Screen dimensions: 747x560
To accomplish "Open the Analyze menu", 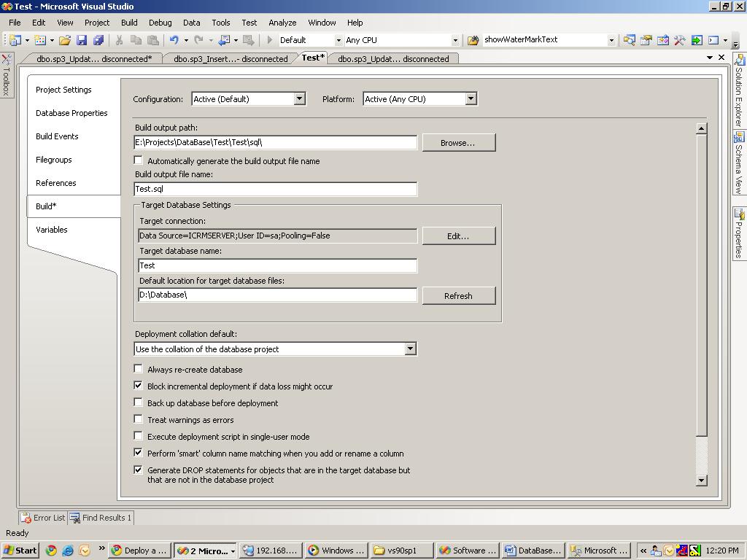I will pos(282,23).
